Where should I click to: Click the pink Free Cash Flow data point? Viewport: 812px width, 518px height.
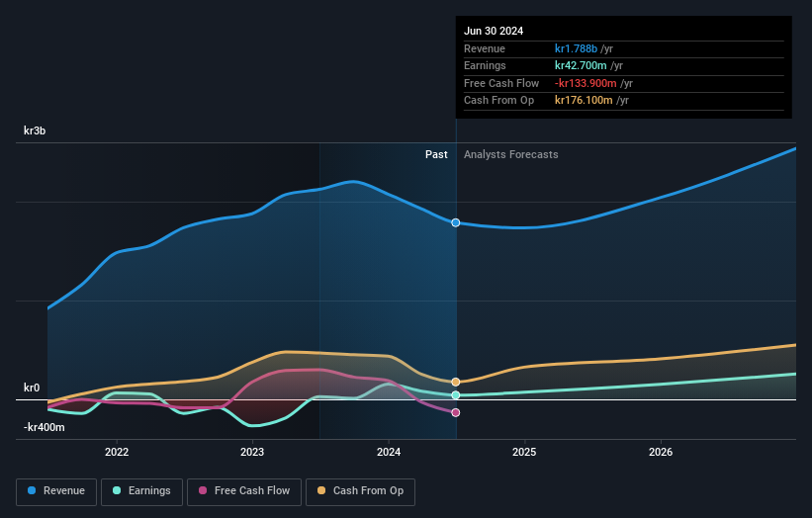coord(456,412)
